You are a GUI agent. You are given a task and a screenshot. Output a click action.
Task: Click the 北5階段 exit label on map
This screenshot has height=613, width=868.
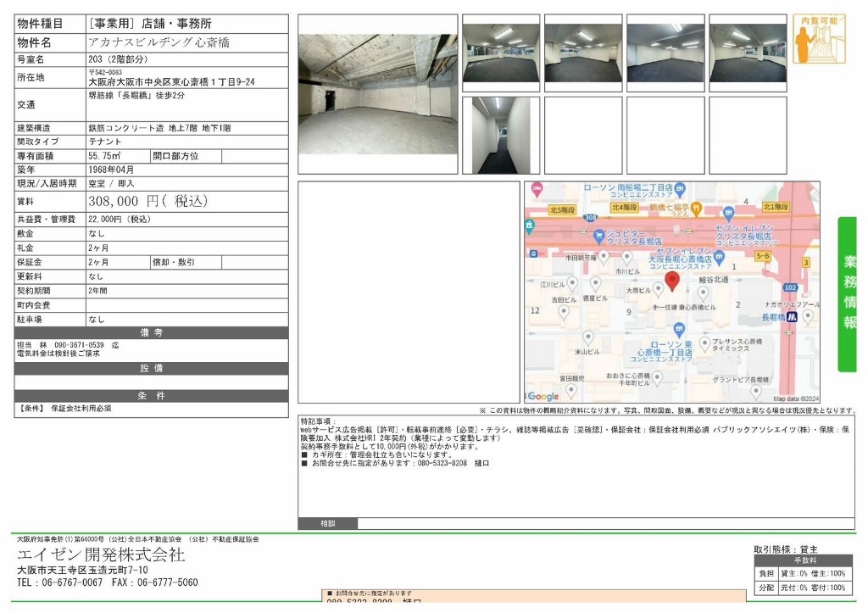coord(562,210)
